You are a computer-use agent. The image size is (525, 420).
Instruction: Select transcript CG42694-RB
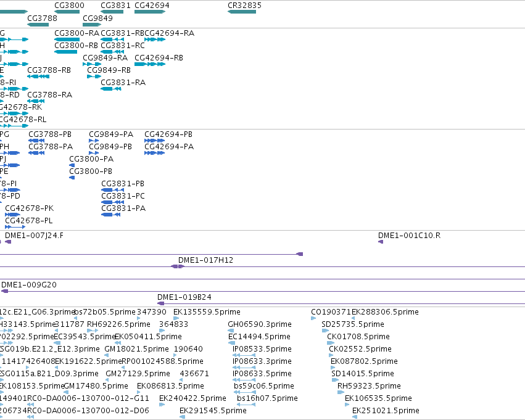pyautogui.click(x=150, y=64)
